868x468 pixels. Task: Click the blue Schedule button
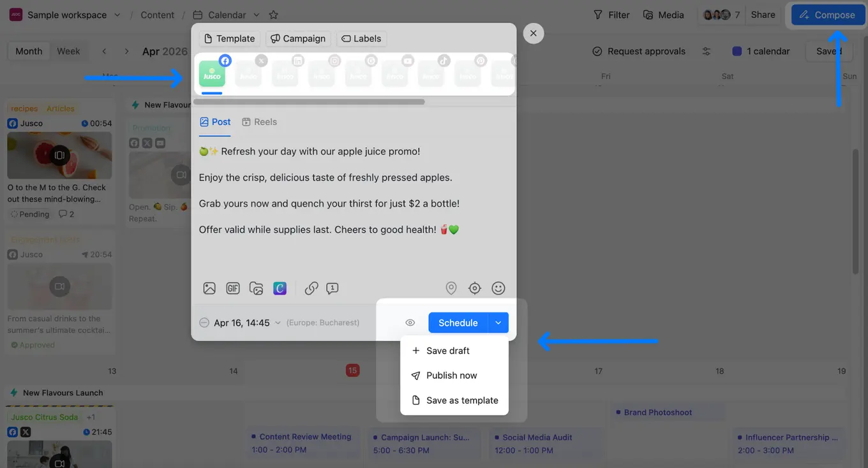[458, 323]
